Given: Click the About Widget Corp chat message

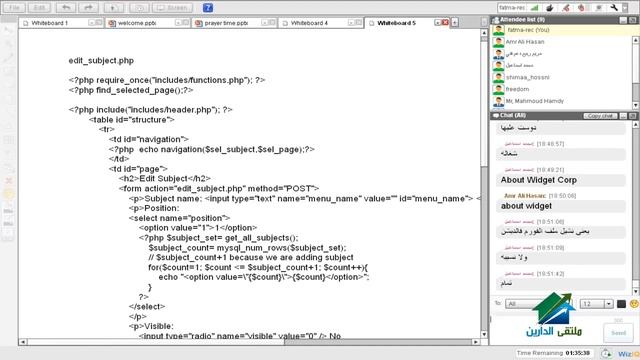Looking at the screenshot, I should tap(561, 180).
